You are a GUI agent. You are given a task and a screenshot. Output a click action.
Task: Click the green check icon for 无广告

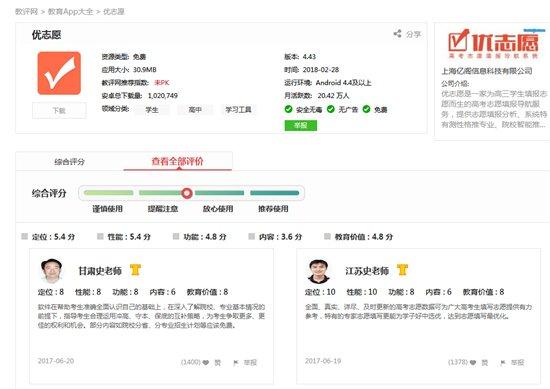click(x=330, y=109)
